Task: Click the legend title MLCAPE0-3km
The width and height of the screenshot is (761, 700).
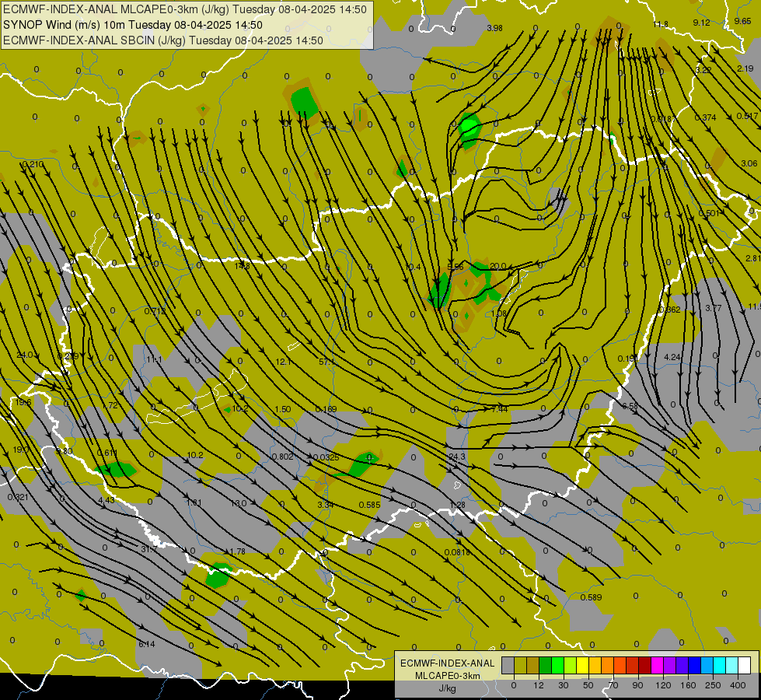Action: point(447,676)
